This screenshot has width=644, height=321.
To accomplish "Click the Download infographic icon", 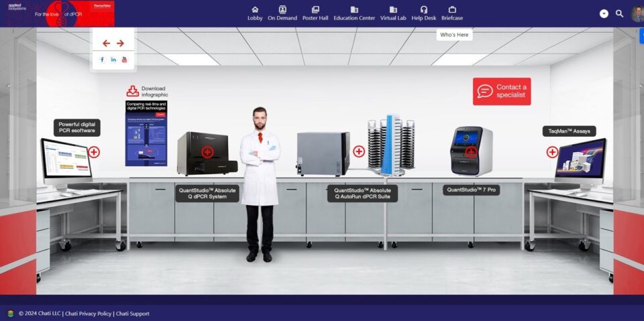I will click(x=132, y=91).
